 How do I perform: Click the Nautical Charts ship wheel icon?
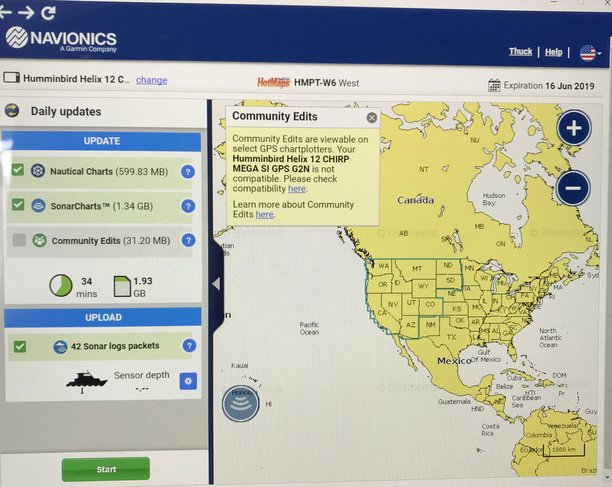pos(38,171)
